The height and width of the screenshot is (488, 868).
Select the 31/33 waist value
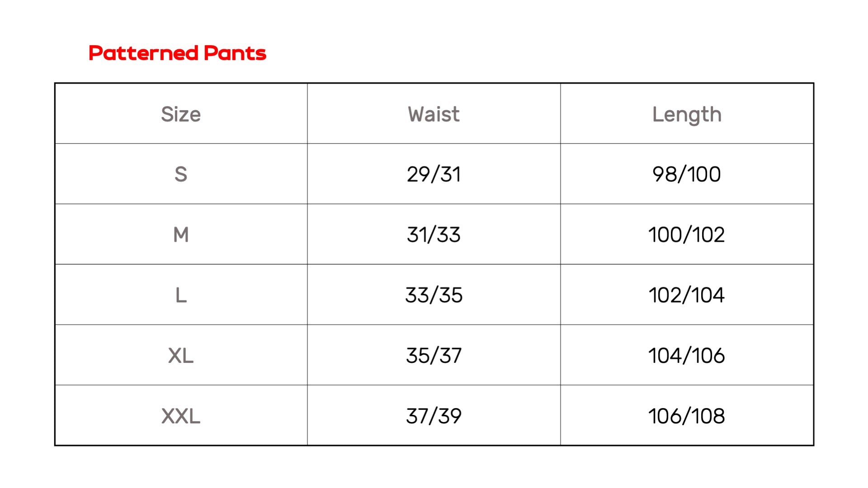pos(434,235)
